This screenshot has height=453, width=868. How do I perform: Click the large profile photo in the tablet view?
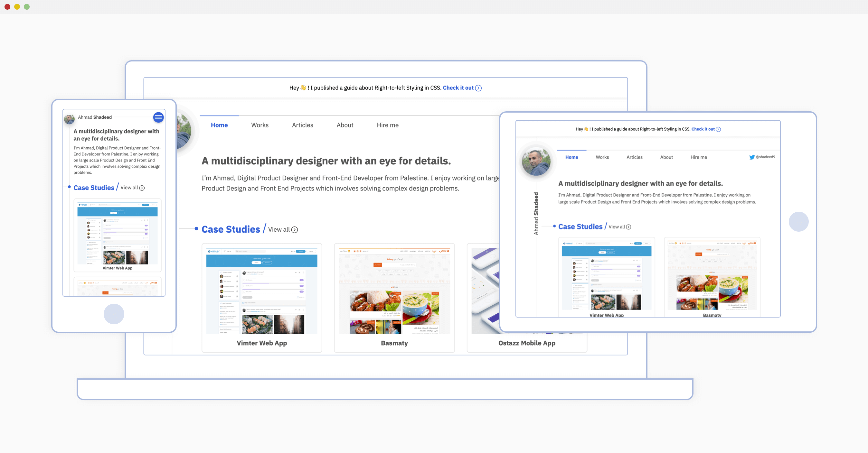tap(536, 162)
